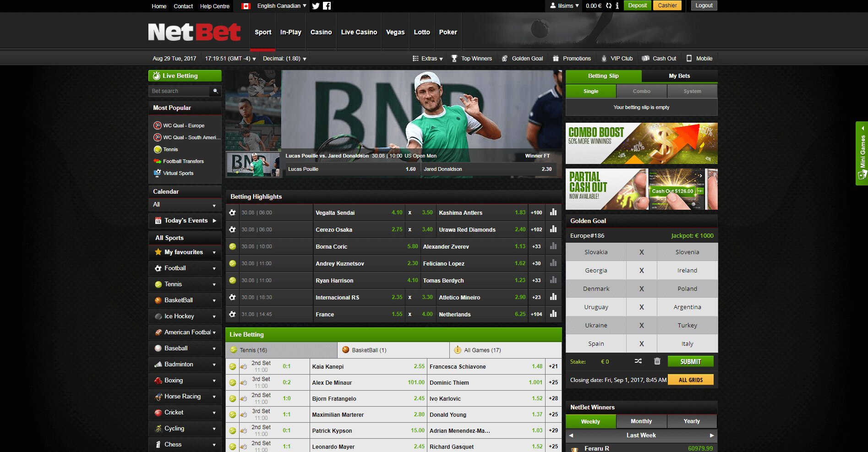The width and height of the screenshot is (868, 452).
Task: Show Monthly NetBet winners
Action: 641,421
